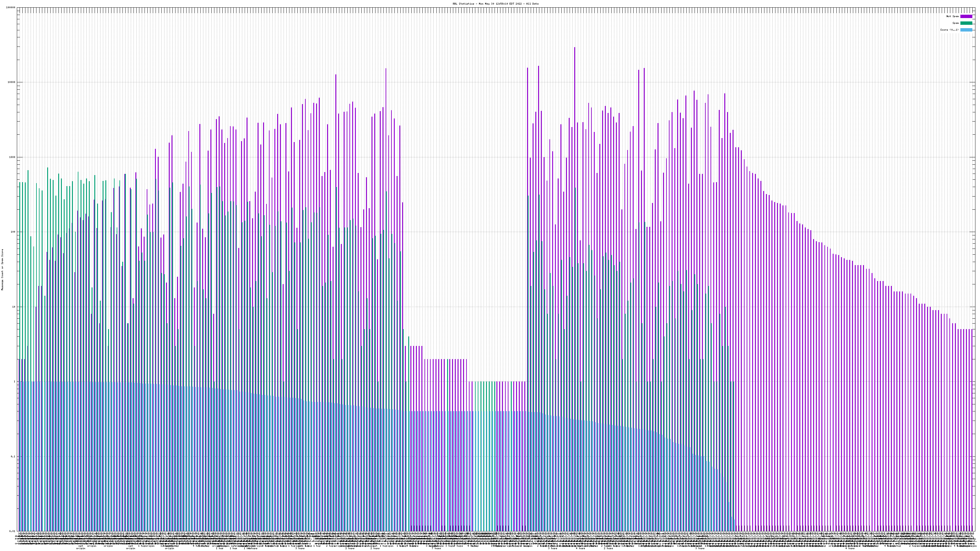Click 'All Data' in the chart title

pyautogui.click(x=532, y=3)
